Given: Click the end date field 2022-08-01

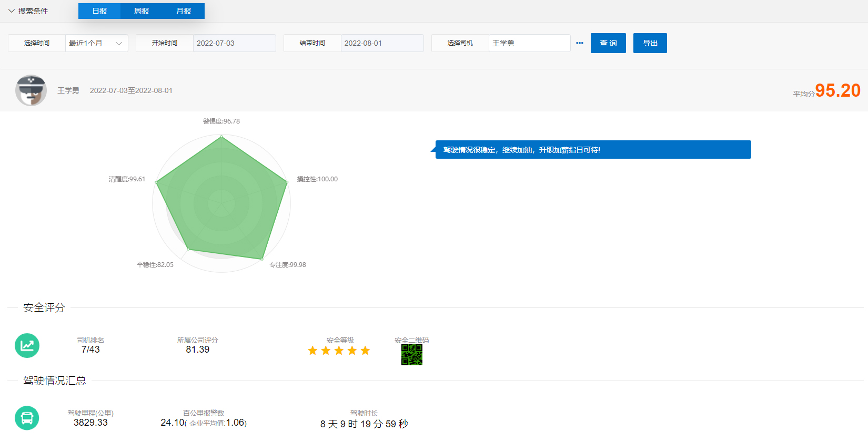Looking at the screenshot, I should pyautogui.click(x=382, y=43).
